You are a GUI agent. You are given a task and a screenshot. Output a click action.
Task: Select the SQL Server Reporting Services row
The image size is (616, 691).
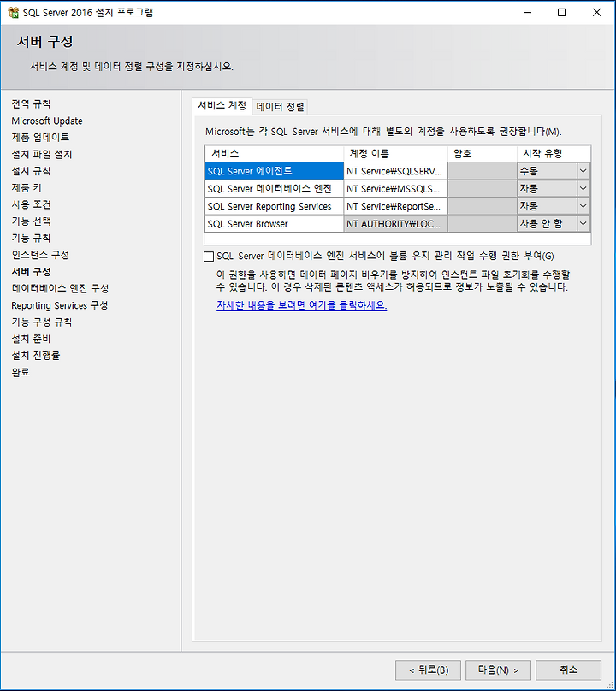(x=275, y=206)
